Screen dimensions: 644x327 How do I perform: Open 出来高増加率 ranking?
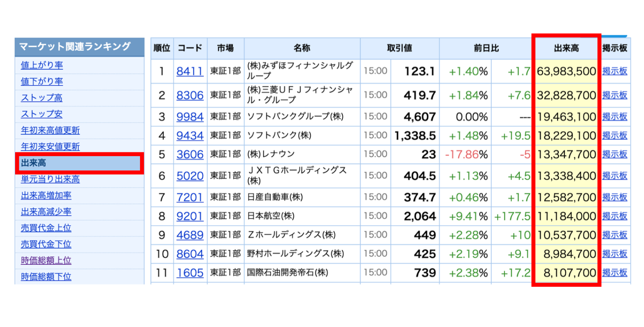tap(46, 196)
